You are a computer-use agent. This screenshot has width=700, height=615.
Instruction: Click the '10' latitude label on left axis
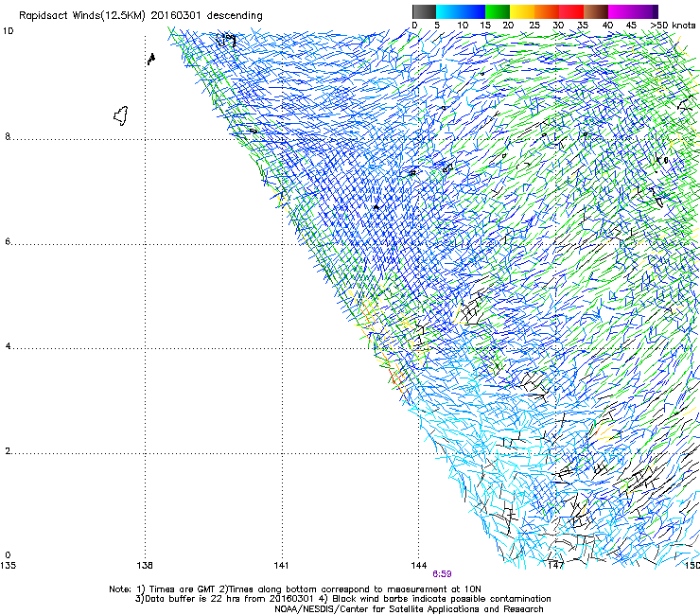[8, 31]
